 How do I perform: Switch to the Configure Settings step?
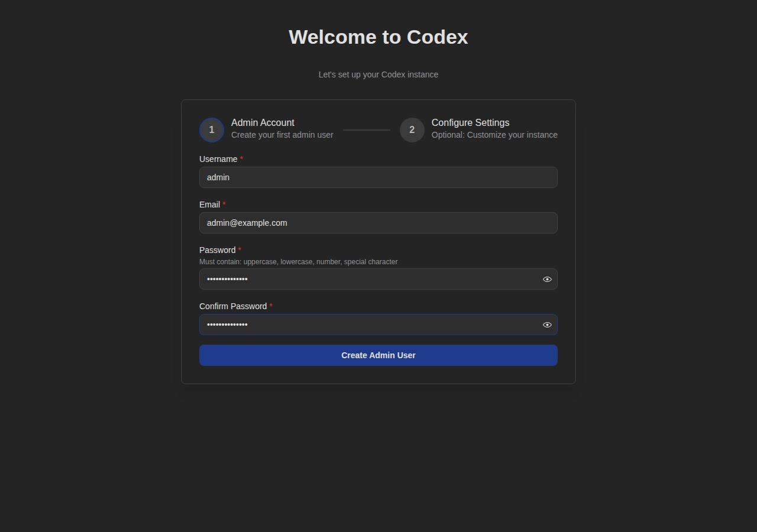pos(470,122)
